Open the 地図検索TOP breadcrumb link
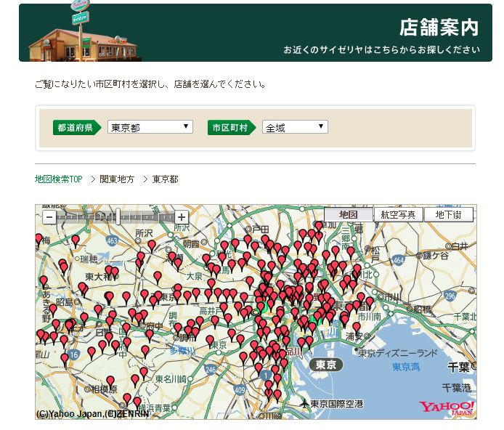 59,179
